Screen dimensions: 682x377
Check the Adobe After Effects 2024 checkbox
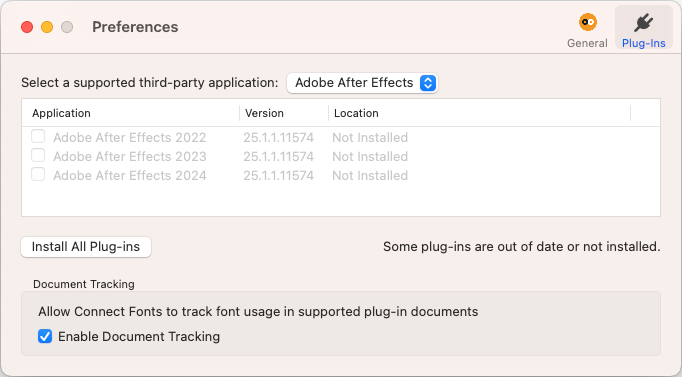point(38,174)
